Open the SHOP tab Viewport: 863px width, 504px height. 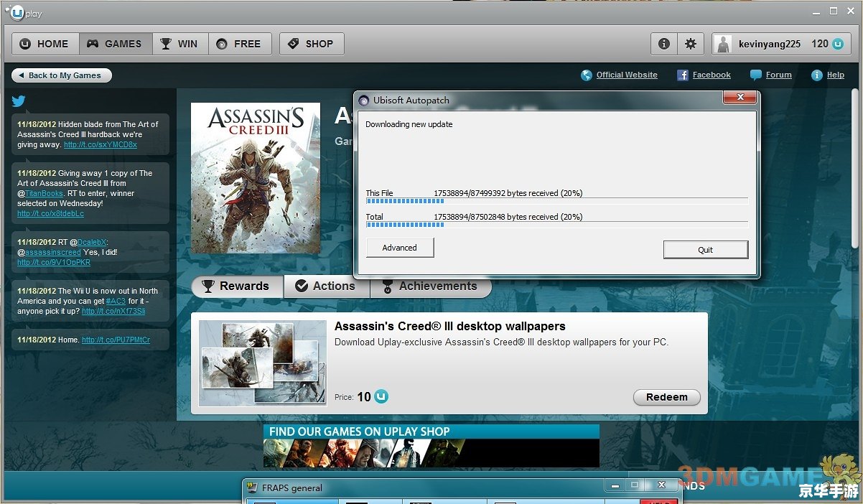312,44
